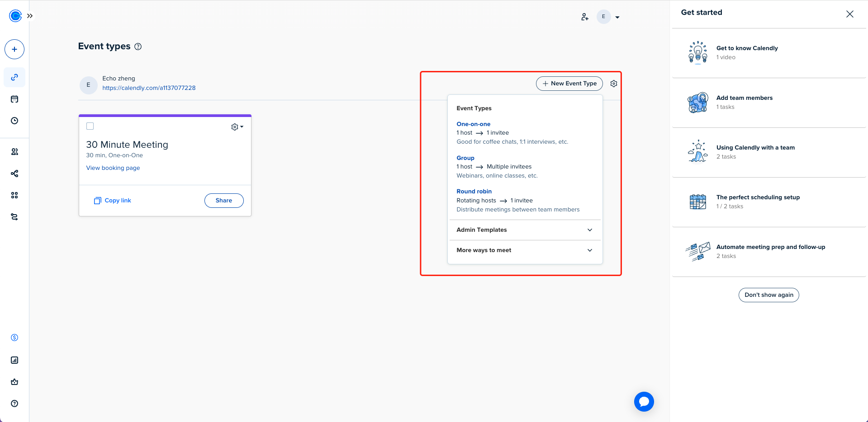Click the Event types help info icon
This screenshot has height=422, width=868.
coord(138,47)
